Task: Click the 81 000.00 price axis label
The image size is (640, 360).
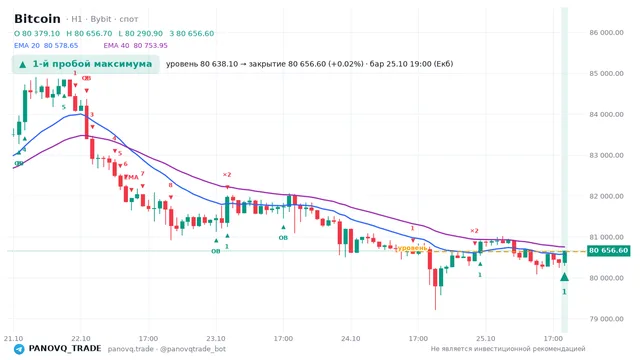Action: tap(607, 237)
